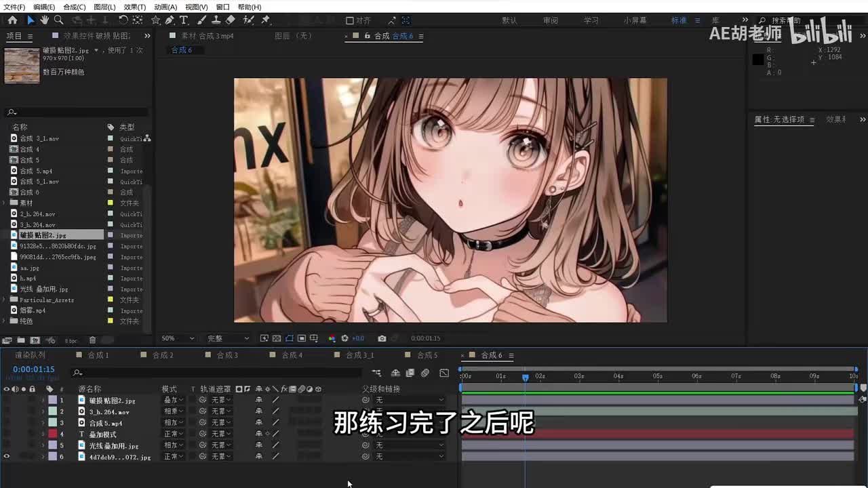Switch to timeline tab 合成 3
The width and height of the screenshot is (868, 488).
pyautogui.click(x=227, y=355)
